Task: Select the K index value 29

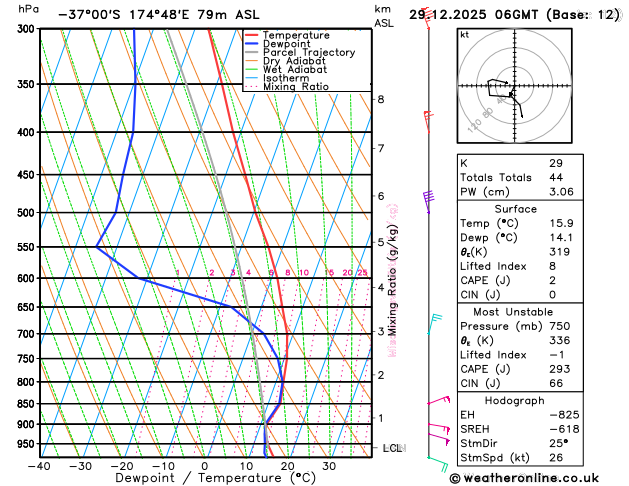Action: (x=556, y=164)
